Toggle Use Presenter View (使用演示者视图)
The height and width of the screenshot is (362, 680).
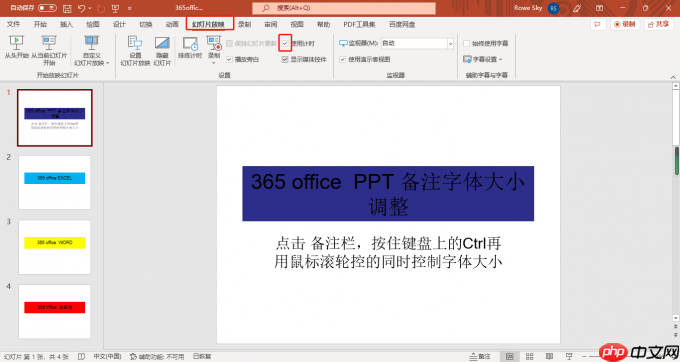[343, 59]
